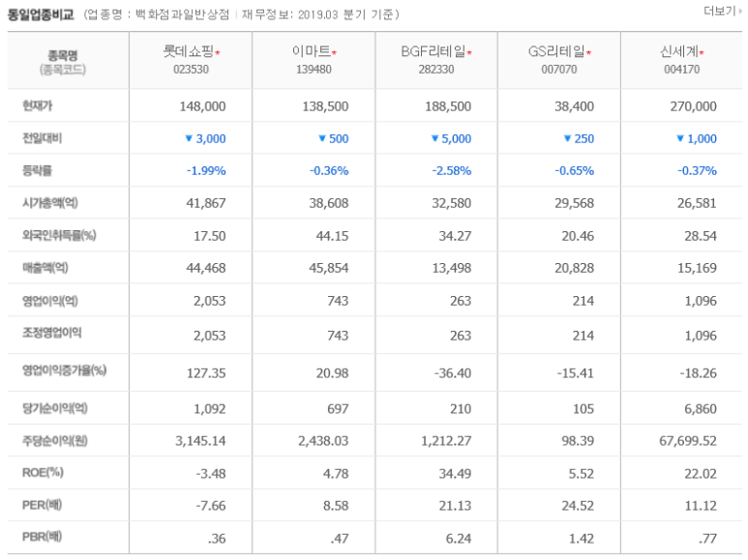
Task: Select stock code 004170
Action: (x=681, y=70)
